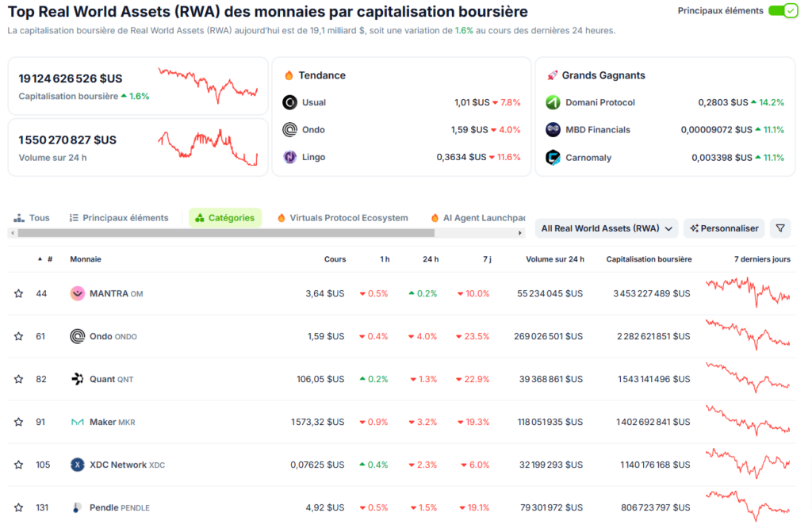Select the MANTRA OM coin logo
This screenshot has height=528, width=812.
click(77, 293)
